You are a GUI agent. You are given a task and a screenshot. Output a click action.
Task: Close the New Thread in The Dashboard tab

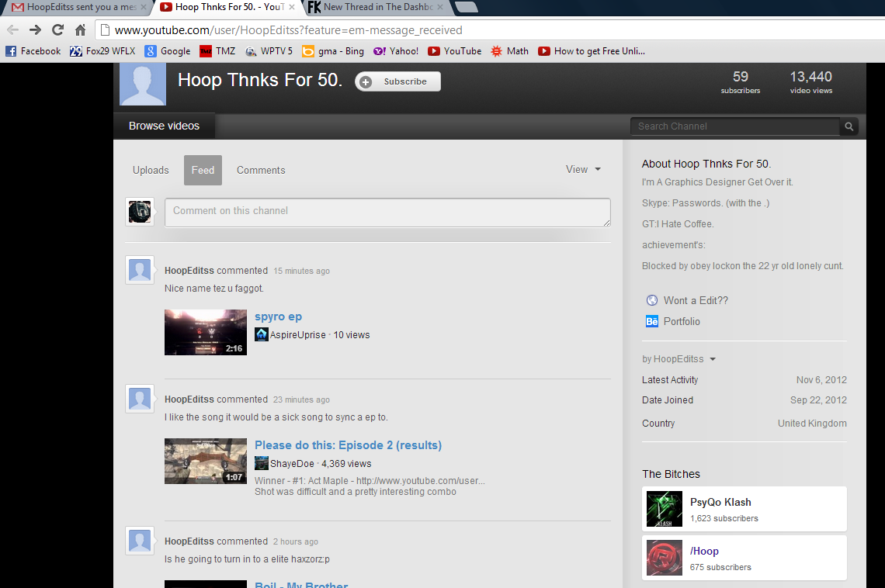440,7
